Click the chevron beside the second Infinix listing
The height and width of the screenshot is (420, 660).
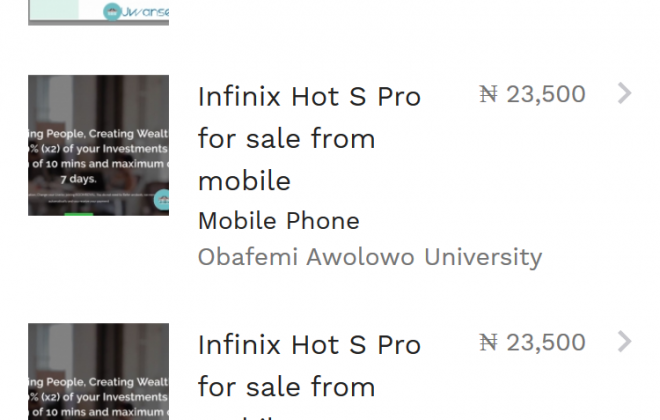coord(625,342)
